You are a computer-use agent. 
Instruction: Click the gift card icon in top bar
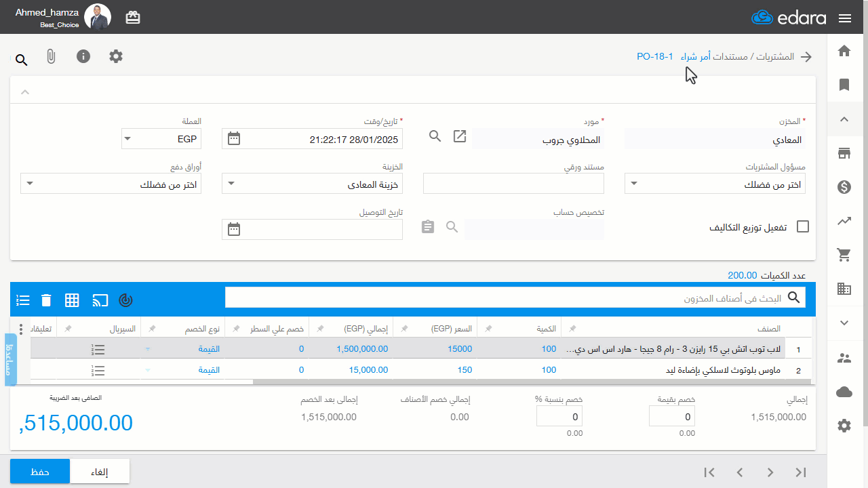[133, 18]
